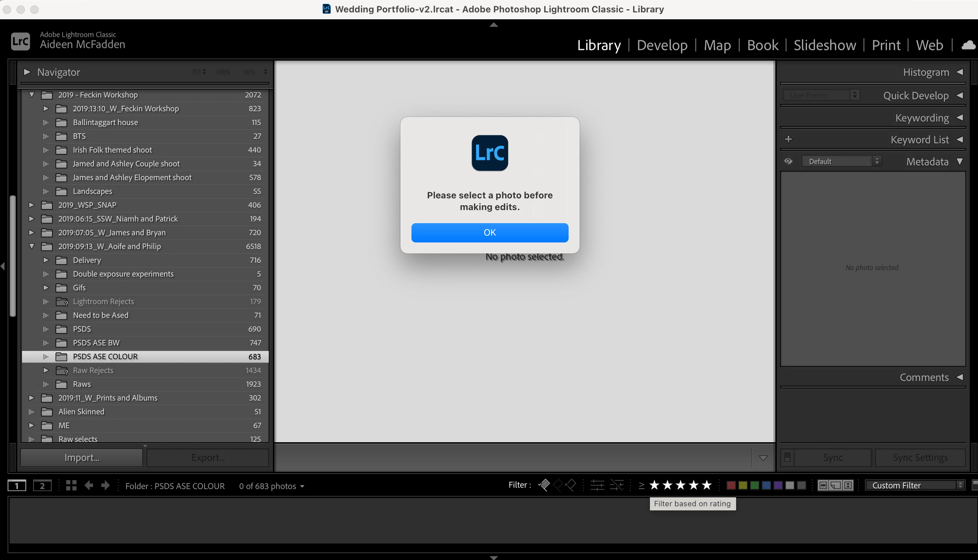Go back with the left arrow icon
This screenshot has height=560, width=978.
tap(89, 485)
